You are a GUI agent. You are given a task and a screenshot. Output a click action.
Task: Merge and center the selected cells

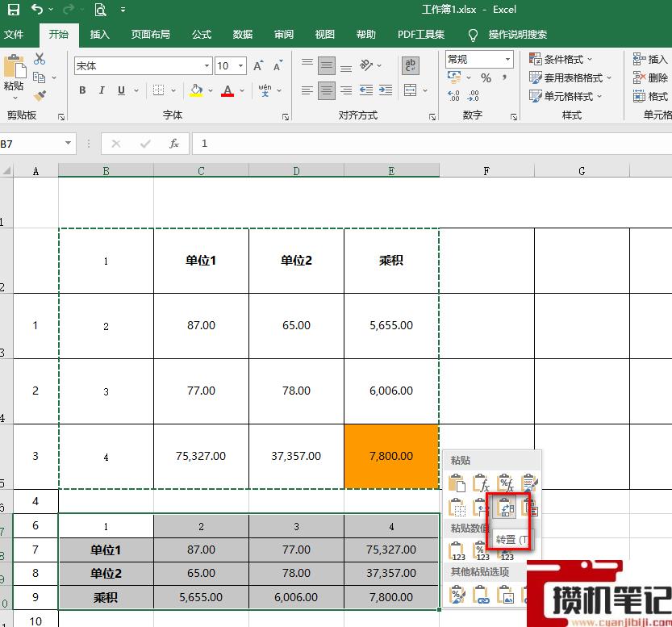pyautogui.click(x=410, y=90)
